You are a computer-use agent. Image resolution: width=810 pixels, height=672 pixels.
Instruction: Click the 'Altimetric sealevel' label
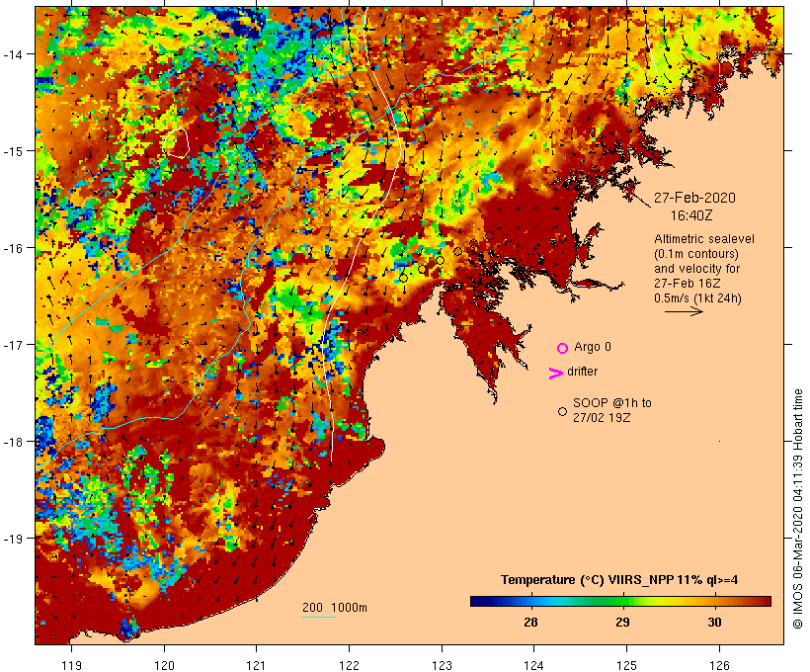click(704, 239)
